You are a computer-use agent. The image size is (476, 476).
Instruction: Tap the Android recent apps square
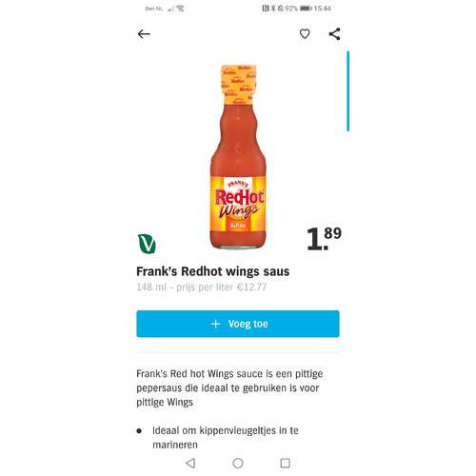(x=286, y=463)
